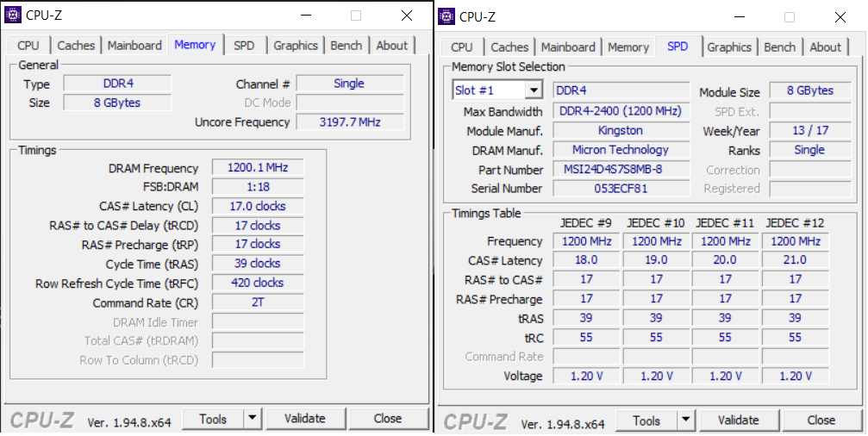Expand Tools dropdown arrow in right window
This screenshot has width=868, height=436.
(x=686, y=421)
